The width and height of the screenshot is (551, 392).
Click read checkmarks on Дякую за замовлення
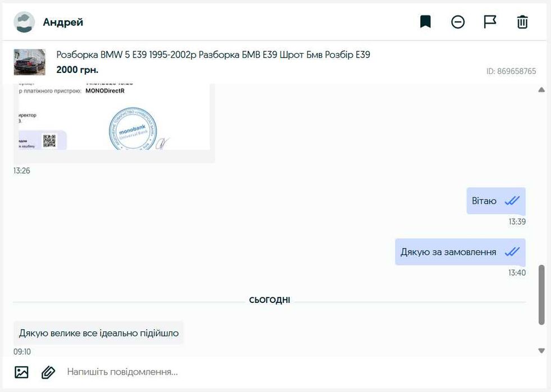coord(512,252)
